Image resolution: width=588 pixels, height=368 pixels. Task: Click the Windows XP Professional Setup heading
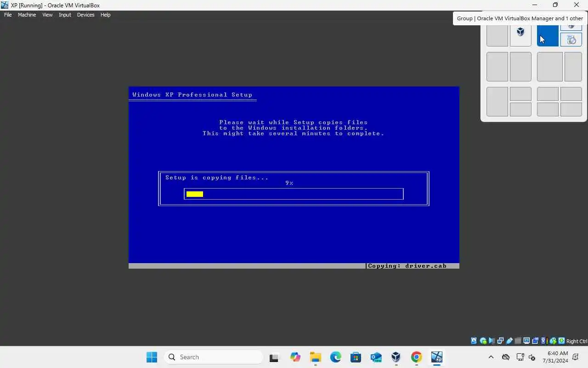[x=192, y=95]
